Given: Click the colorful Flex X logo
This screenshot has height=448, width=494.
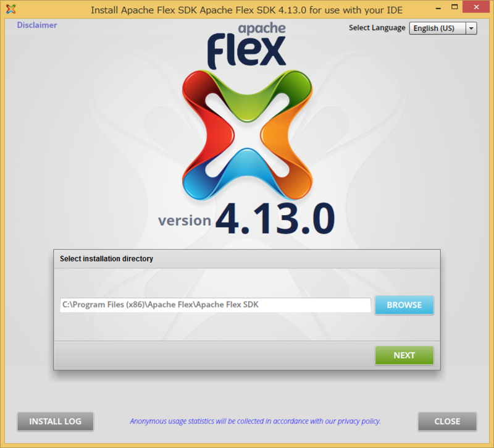Looking at the screenshot, I should [248, 135].
